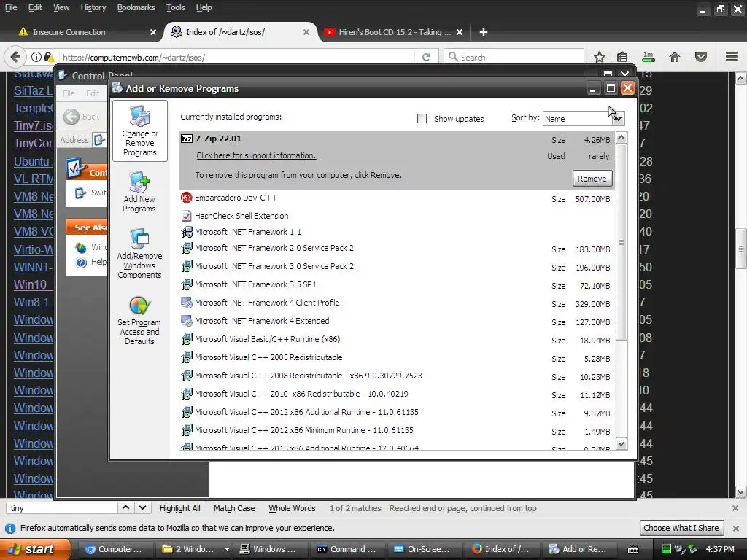
Task: Click the 1m download indicator icon
Action: pyautogui.click(x=649, y=57)
